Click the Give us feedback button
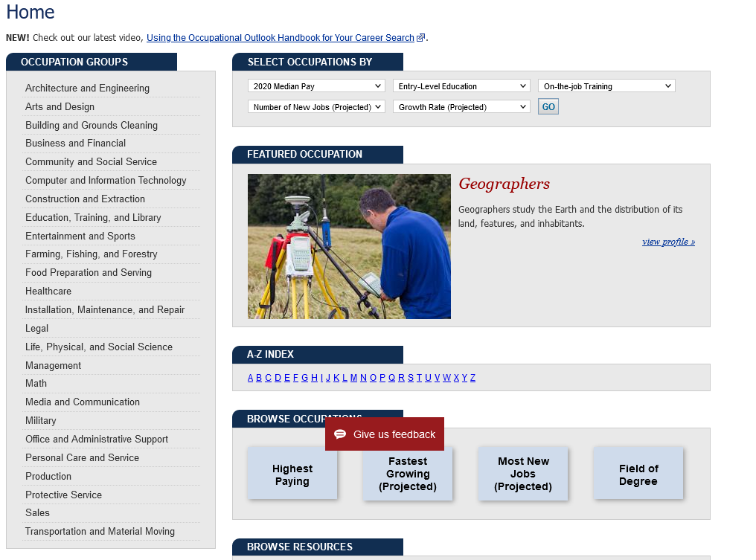The image size is (756, 560). (385, 434)
